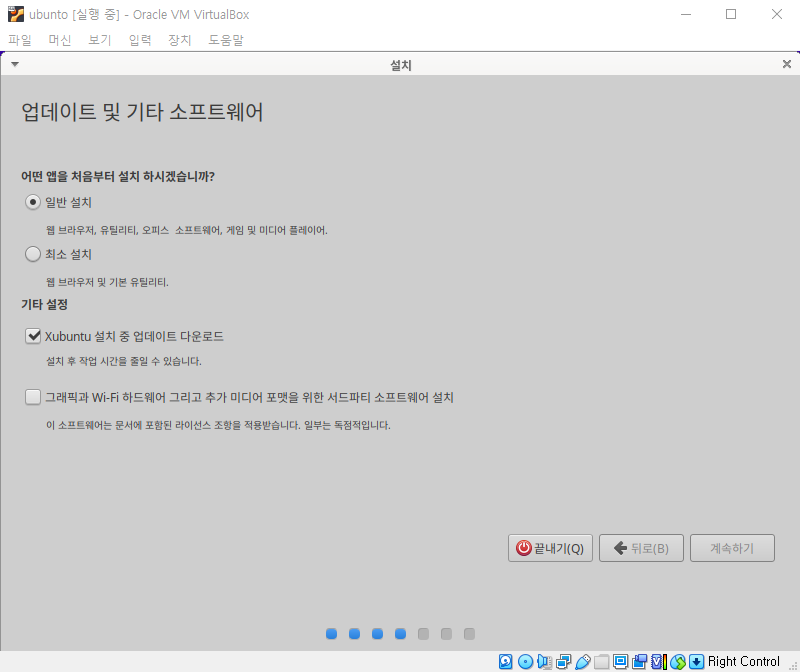This screenshot has width=800, height=672.
Task: Open the 입력 menu
Action: click(x=140, y=40)
